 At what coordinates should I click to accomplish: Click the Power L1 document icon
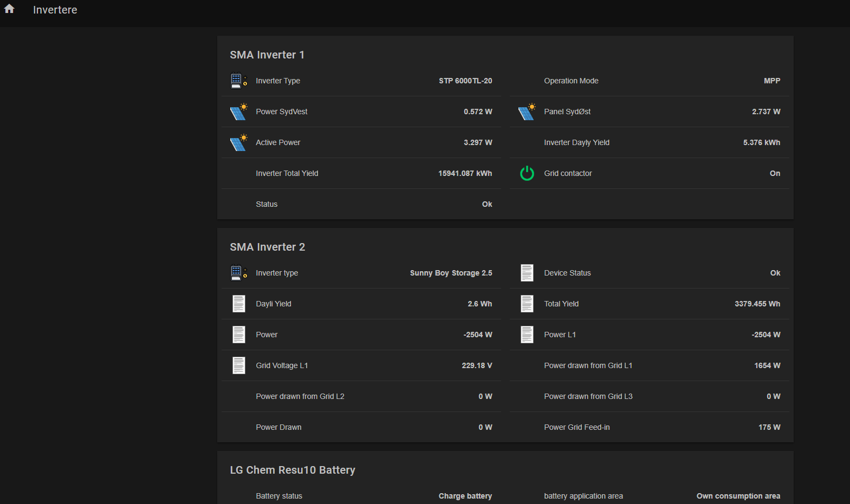point(527,335)
